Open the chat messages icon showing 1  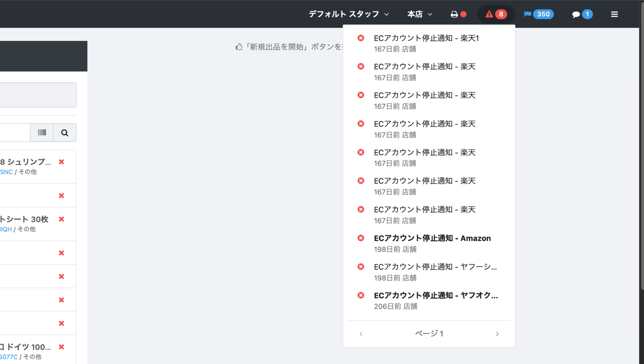[x=582, y=14]
